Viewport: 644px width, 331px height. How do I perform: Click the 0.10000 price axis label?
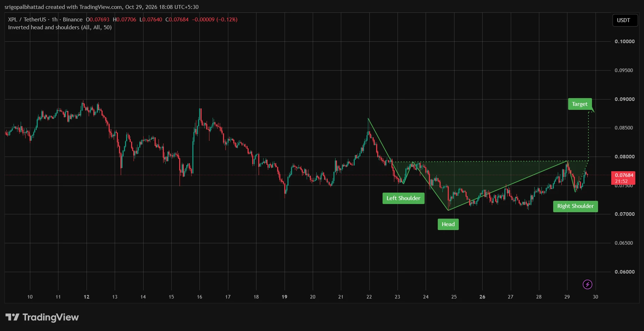tap(624, 41)
